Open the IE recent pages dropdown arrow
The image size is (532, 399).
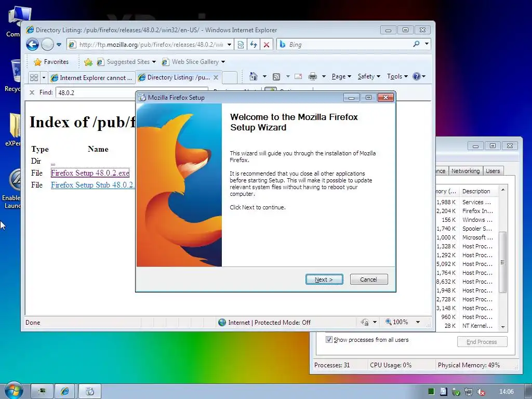click(x=59, y=45)
